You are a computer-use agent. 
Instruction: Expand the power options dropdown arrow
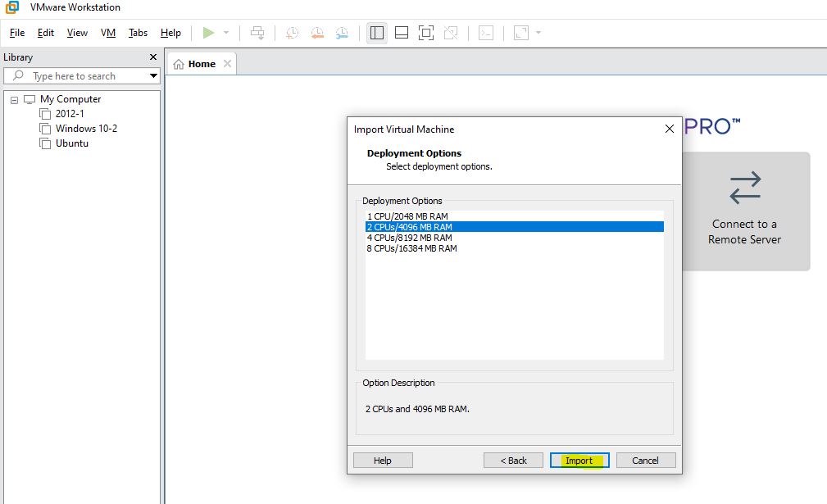tap(226, 33)
